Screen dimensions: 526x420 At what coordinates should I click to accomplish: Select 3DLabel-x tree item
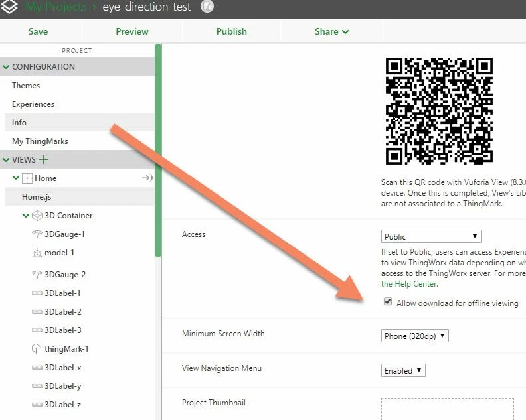pyautogui.click(x=62, y=368)
